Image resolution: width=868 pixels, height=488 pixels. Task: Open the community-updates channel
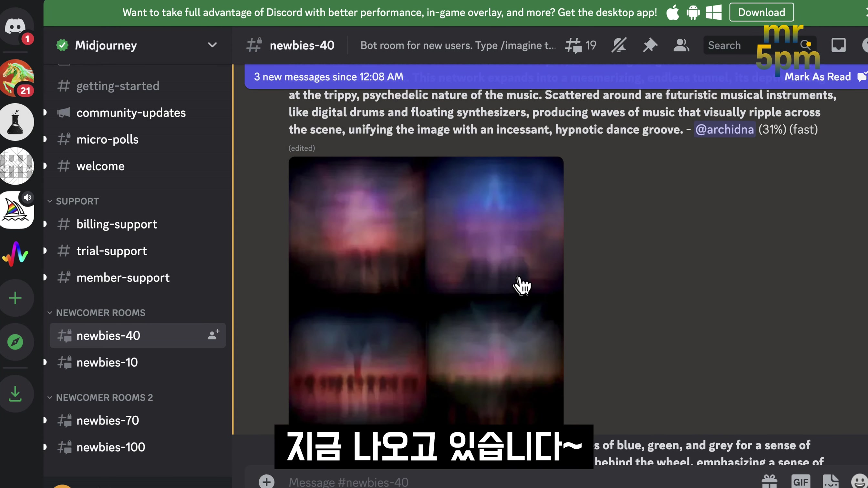[138, 113]
